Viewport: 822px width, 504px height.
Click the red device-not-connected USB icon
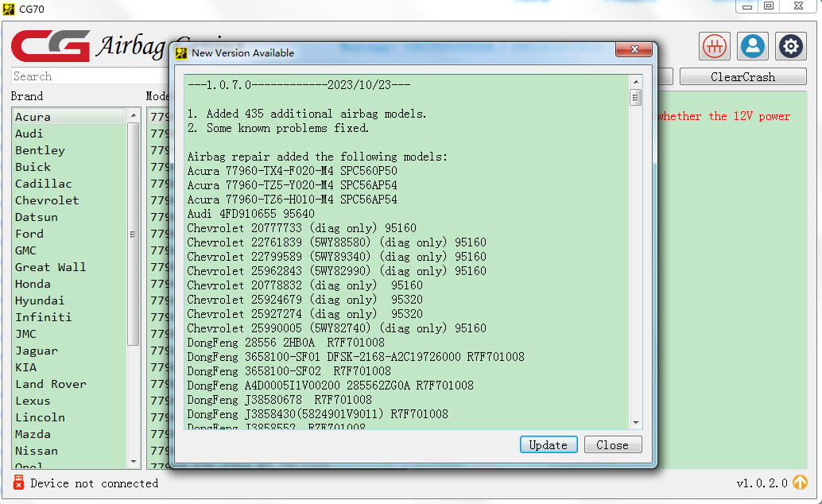pyautogui.click(x=18, y=483)
